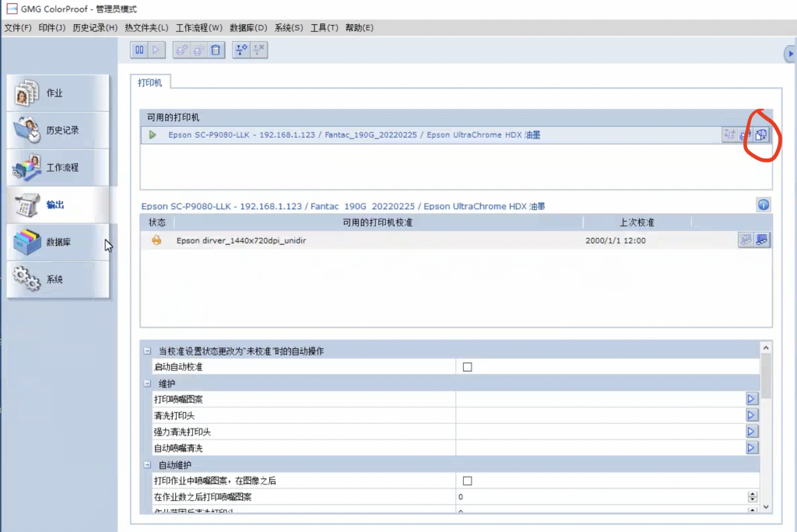Click the 强力清洗打印头 row label
This screenshot has width=797, height=532.
pyautogui.click(x=182, y=432)
